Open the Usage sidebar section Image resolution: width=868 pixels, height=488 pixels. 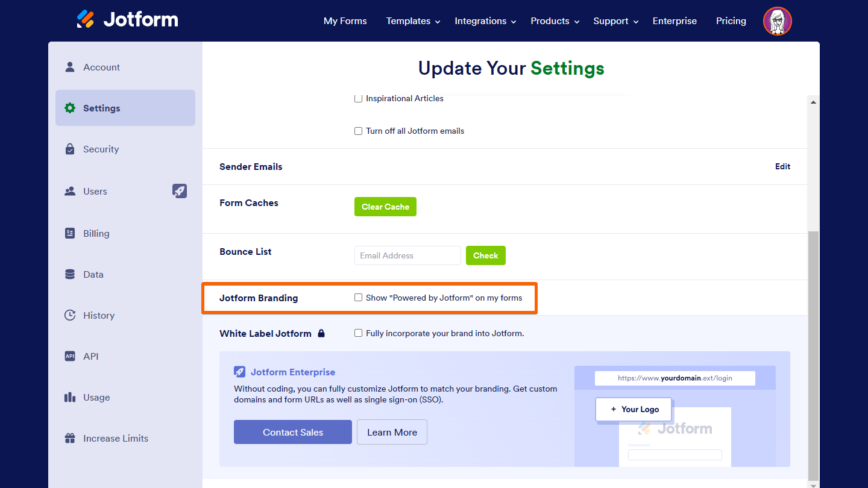tap(125, 397)
